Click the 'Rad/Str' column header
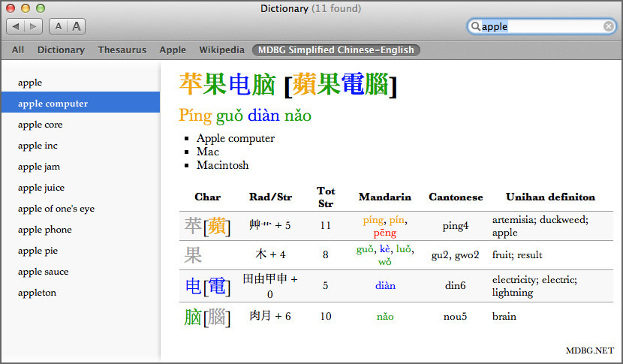Image resolution: width=623 pixels, height=364 pixels. tap(270, 197)
